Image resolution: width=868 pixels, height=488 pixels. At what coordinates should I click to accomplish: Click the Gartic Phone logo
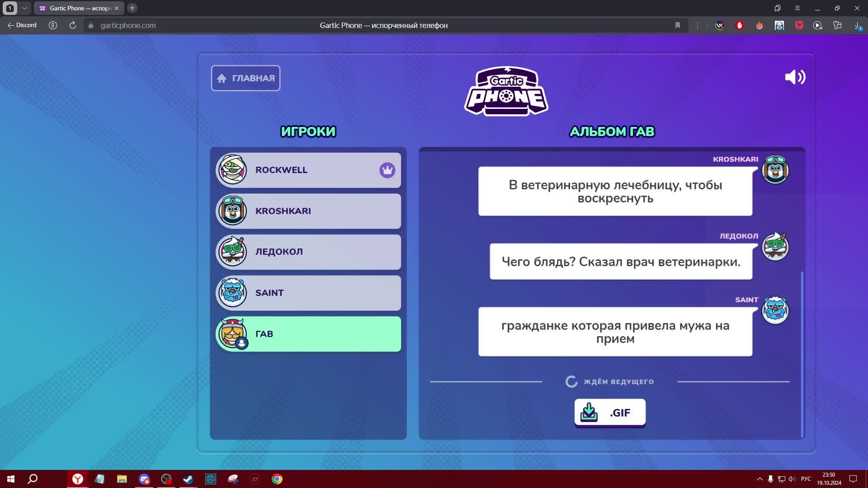click(x=506, y=91)
